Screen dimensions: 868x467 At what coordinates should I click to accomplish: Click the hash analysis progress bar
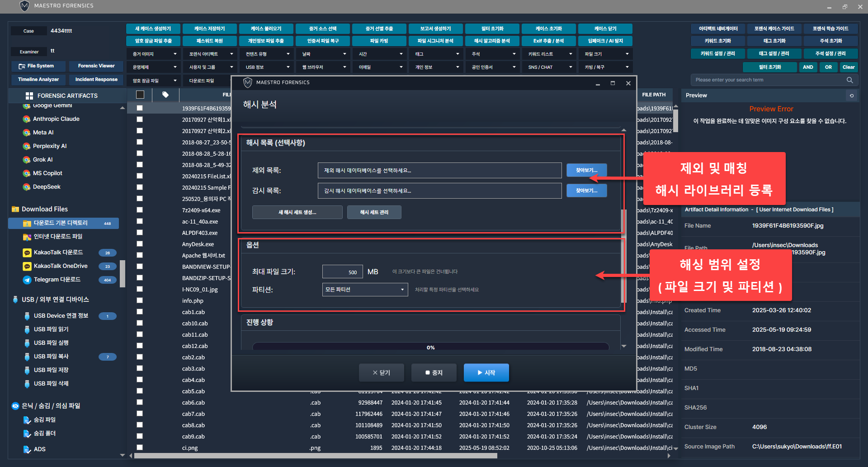coord(430,347)
